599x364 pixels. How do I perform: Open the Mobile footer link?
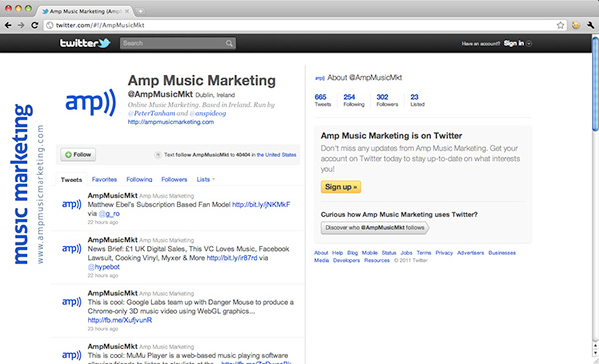369,253
